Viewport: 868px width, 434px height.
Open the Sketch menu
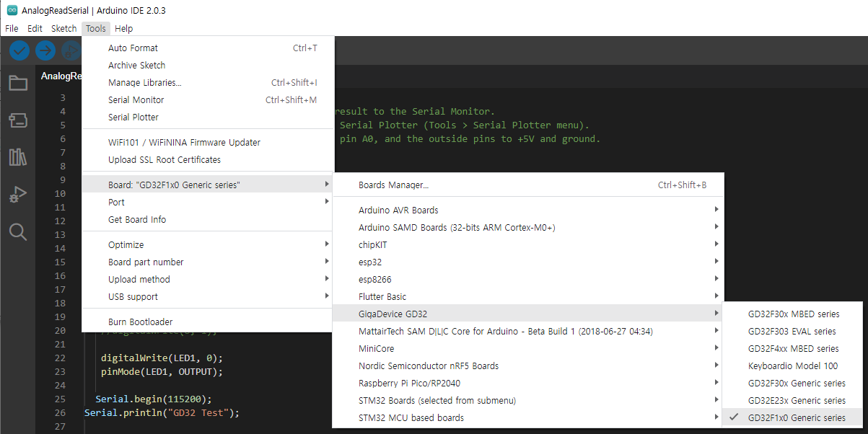coord(63,29)
